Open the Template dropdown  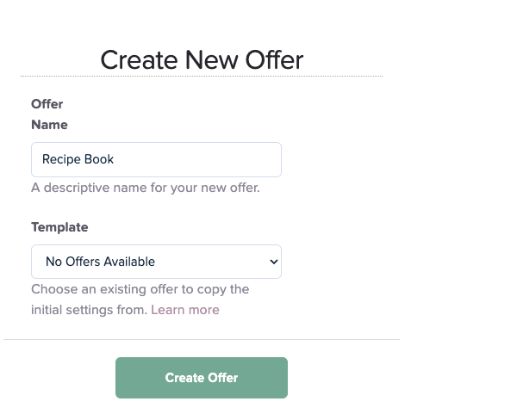pyautogui.click(x=156, y=262)
